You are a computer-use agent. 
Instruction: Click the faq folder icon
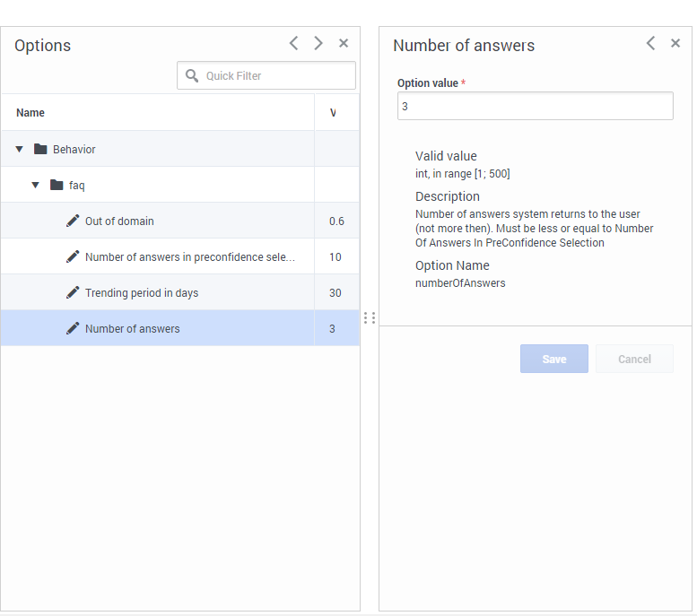pos(57,185)
